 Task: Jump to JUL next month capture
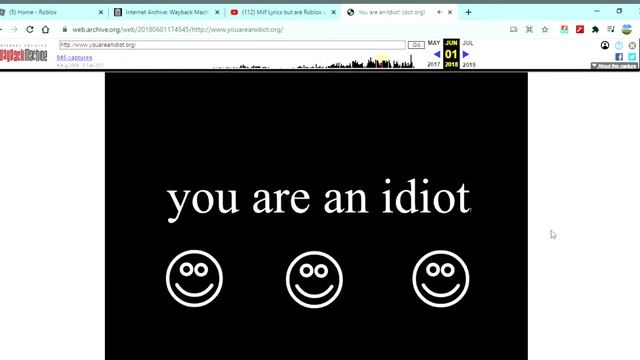[x=468, y=43]
